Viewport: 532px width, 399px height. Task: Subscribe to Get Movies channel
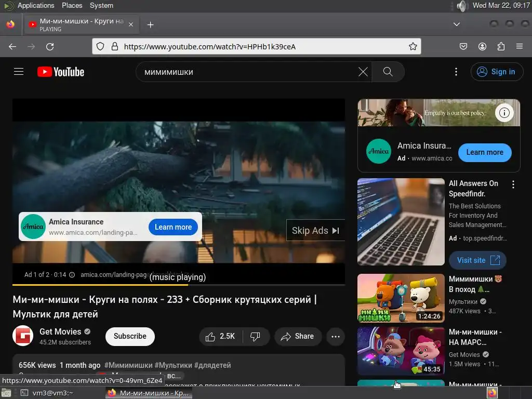[x=130, y=336]
